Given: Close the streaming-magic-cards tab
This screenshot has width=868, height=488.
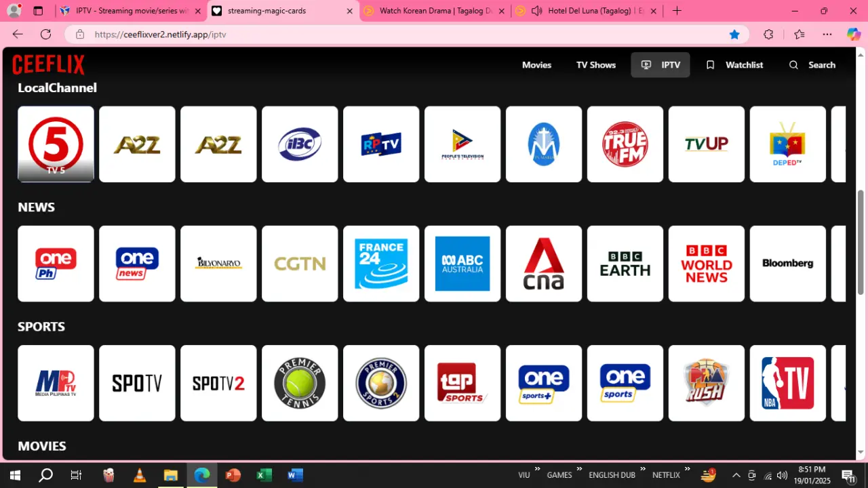Looking at the screenshot, I should (x=349, y=11).
